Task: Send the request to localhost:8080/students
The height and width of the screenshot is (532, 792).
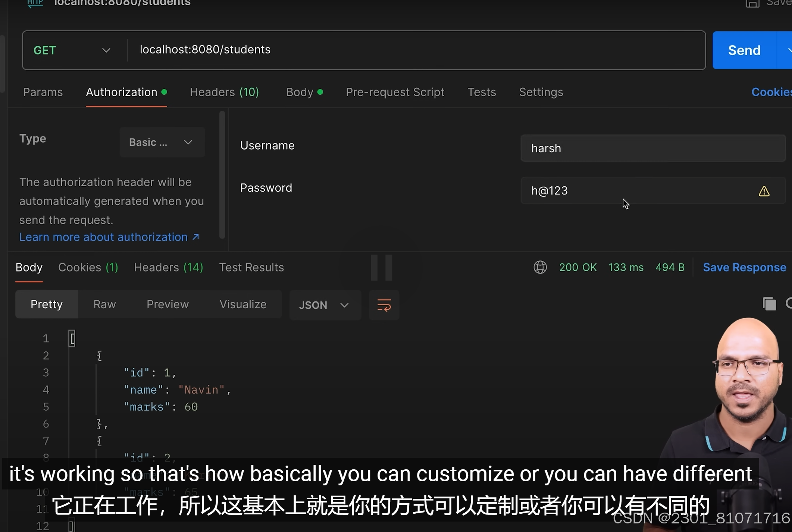Action: click(743, 50)
